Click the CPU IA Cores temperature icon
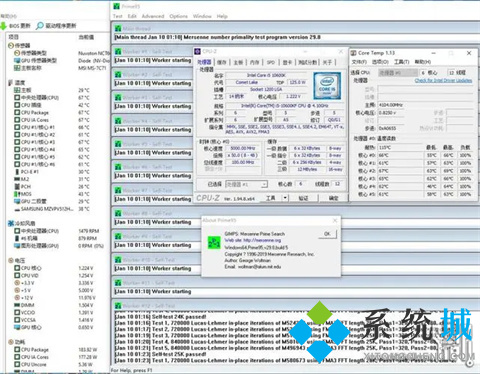Viewport: 480px width, 374px height. [17, 120]
